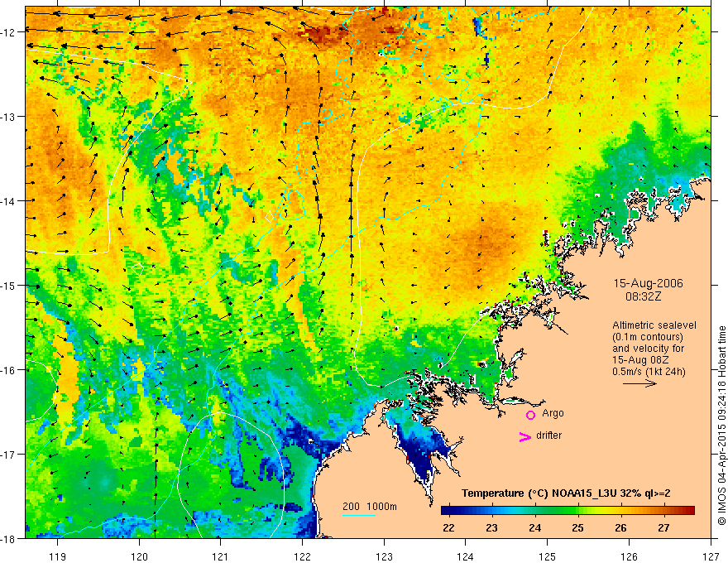Click the longitude axis label '121'
Image resolution: width=728 pixels, height=563 pixels.
tap(221, 556)
